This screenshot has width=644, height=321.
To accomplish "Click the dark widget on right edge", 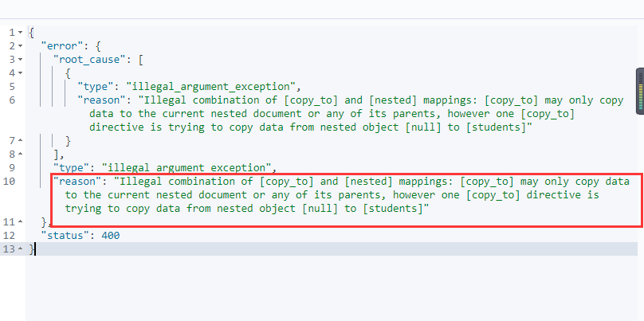I will [x=640, y=91].
